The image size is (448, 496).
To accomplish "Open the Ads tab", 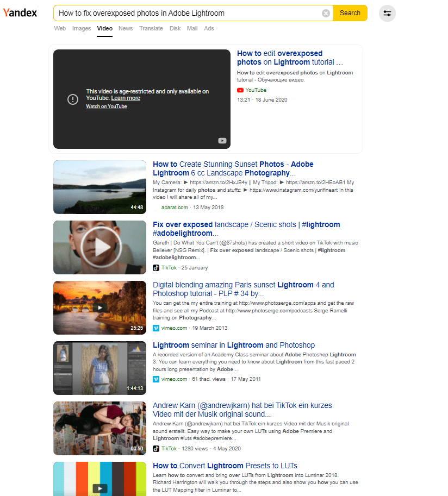I will coord(209,28).
